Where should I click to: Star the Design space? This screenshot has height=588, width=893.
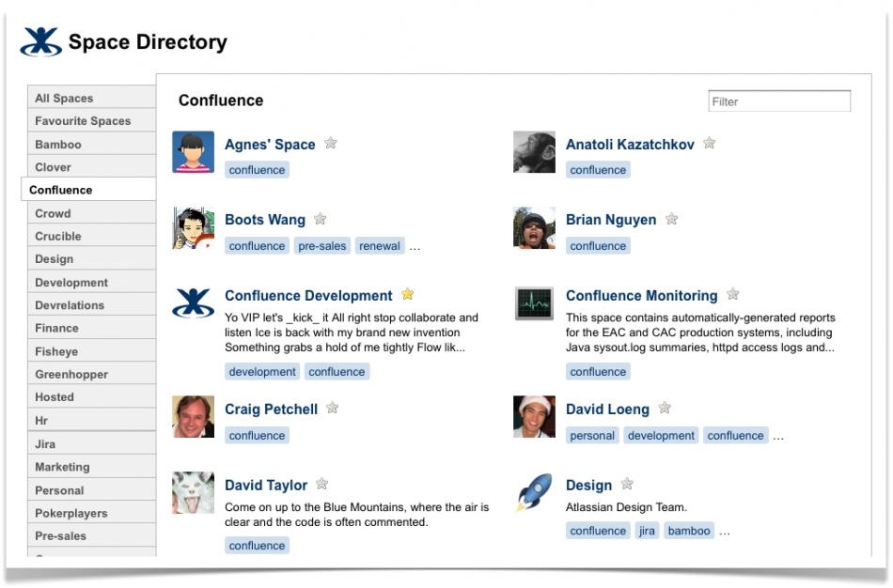[x=626, y=484]
